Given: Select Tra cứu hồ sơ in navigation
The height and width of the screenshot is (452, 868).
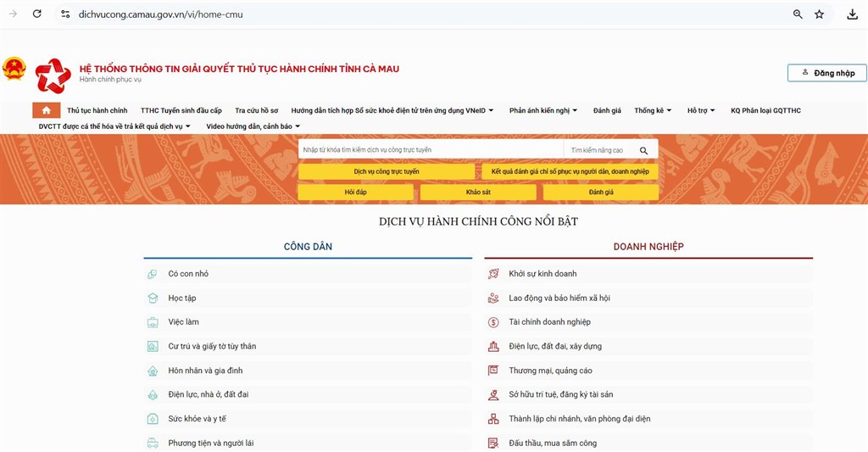Looking at the screenshot, I should (x=256, y=110).
